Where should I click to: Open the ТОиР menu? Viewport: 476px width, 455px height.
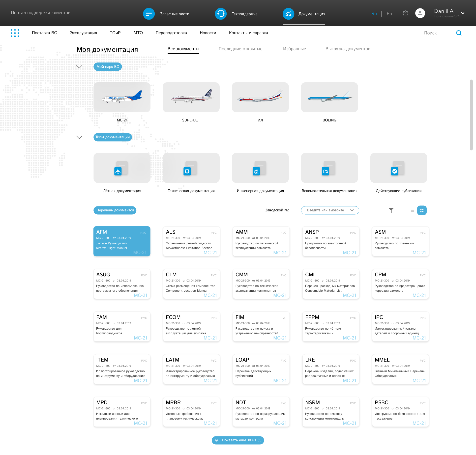click(115, 33)
